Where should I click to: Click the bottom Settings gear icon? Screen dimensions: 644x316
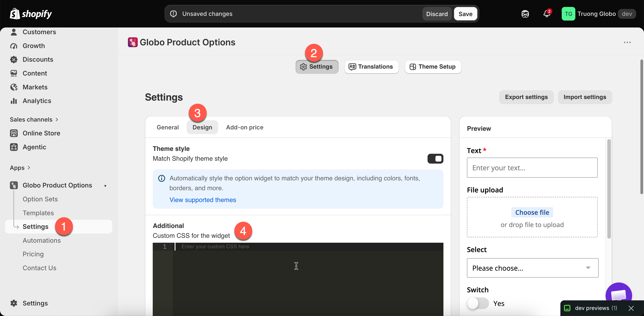pyautogui.click(x=14, y=303)
